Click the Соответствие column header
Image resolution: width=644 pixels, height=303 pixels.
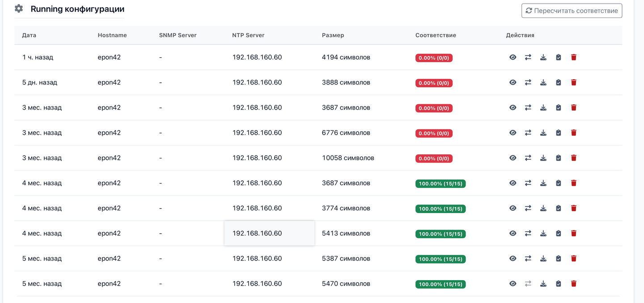tap(436, 35)
